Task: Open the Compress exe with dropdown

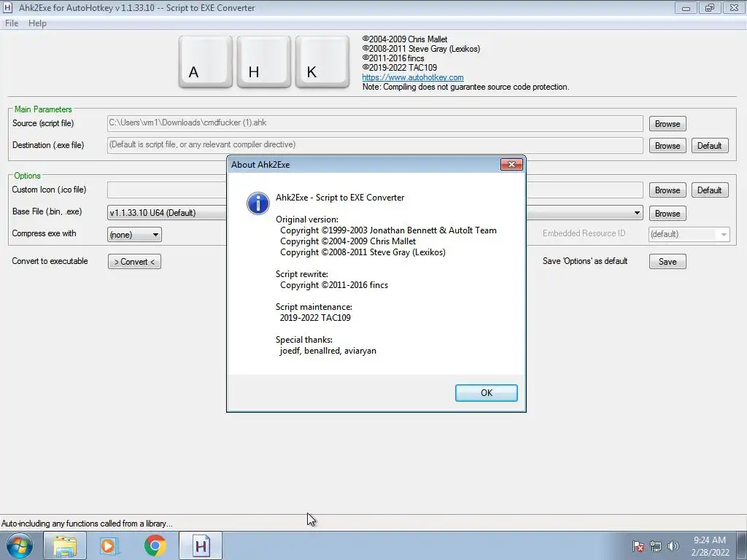Action: (x=134, y=234)
